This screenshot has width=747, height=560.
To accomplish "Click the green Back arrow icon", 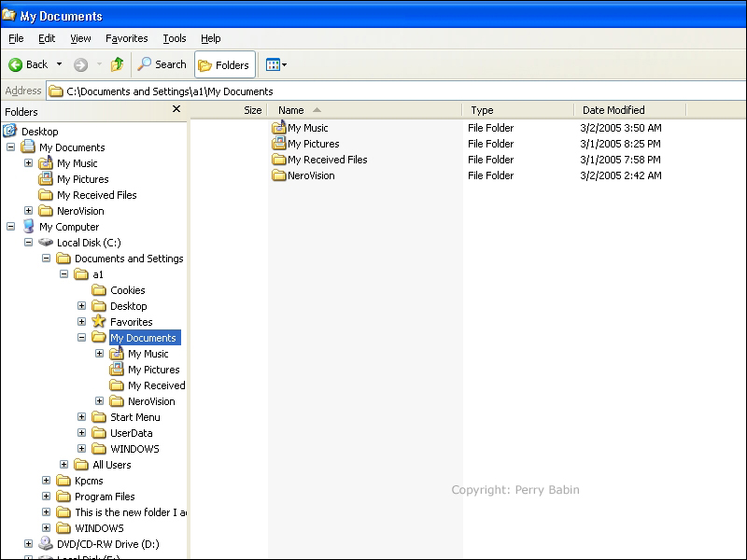I will click(x=15, y=64).
